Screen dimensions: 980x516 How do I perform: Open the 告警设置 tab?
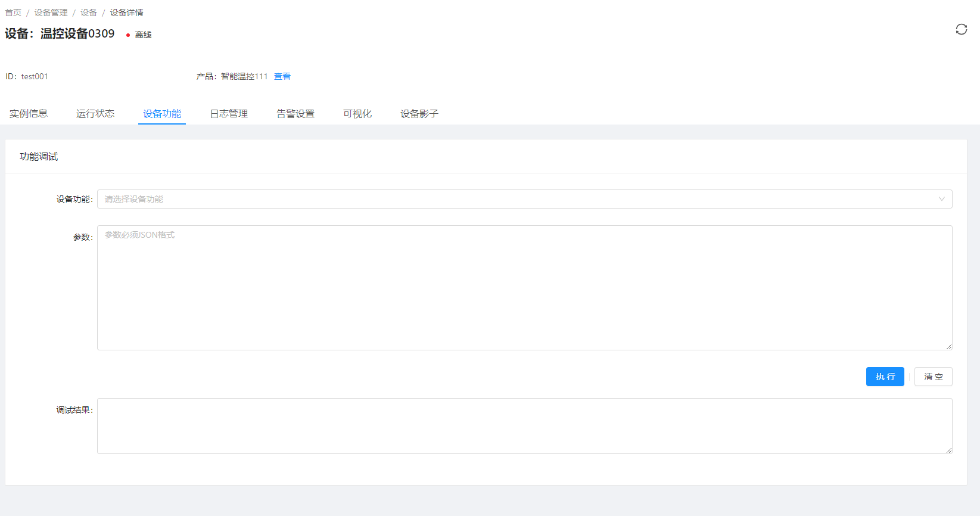[x=295, y=114]
